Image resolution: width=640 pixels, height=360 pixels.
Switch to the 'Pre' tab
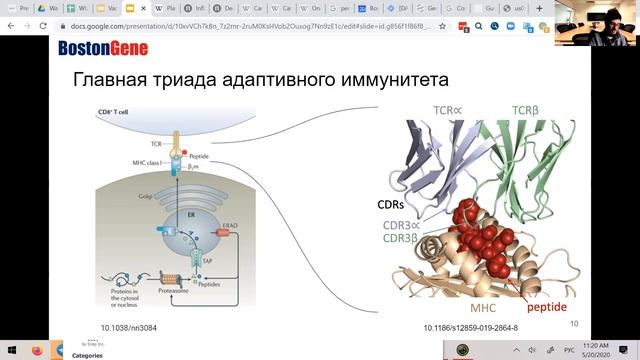point(18,8)
